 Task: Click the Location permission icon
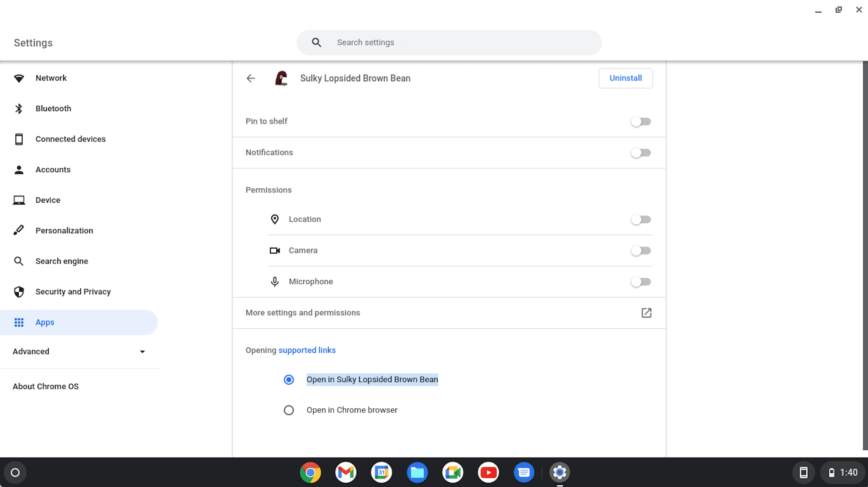point(275,219)
